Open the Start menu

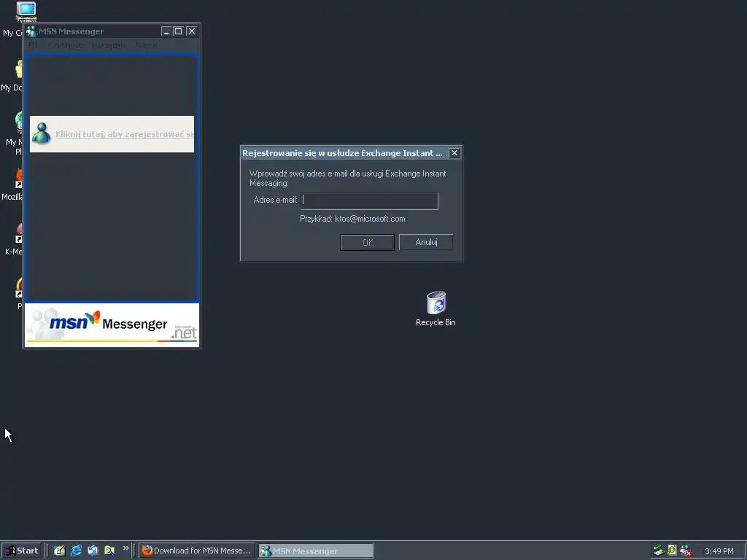(x=21, y=551)
